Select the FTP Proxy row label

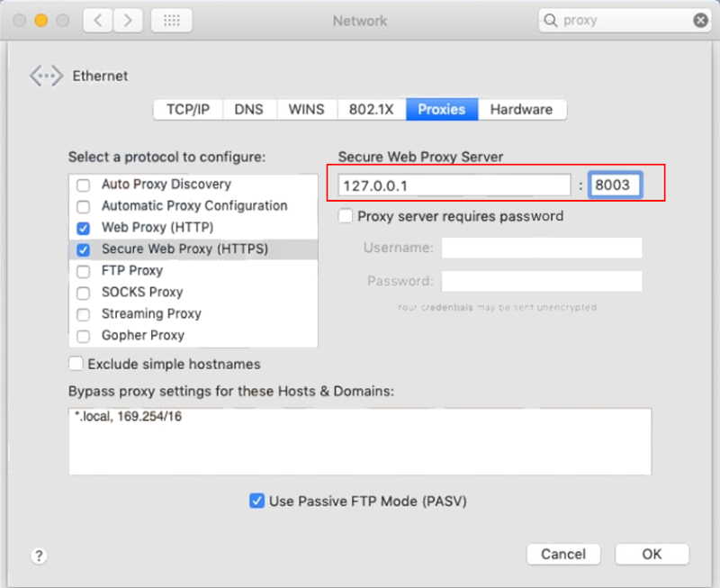132,270
